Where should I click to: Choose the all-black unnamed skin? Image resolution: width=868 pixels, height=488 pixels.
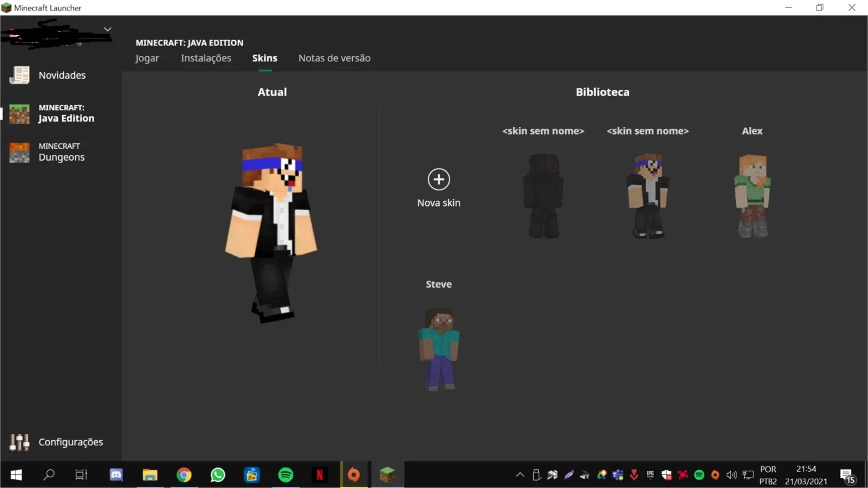543,196
